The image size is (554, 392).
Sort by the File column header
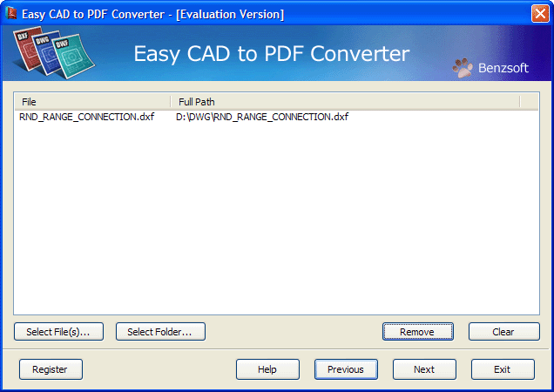click(x=92, y=102)
